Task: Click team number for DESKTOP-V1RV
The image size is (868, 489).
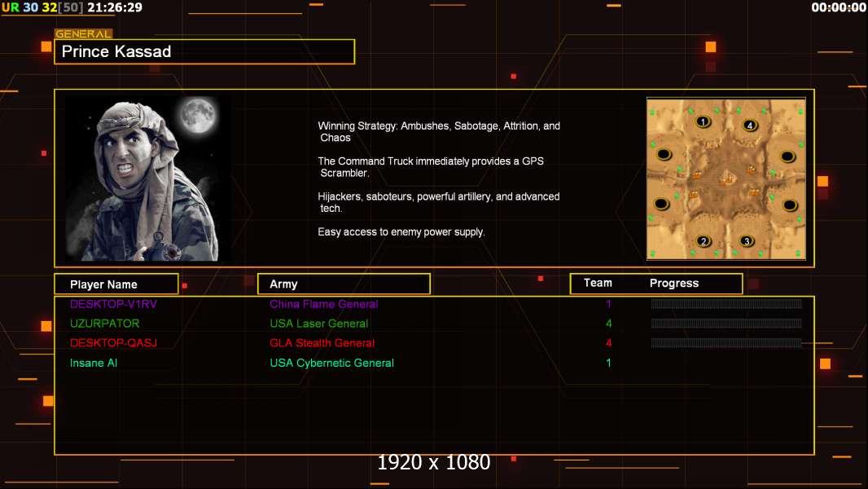Action: click(x=608, y=304)
